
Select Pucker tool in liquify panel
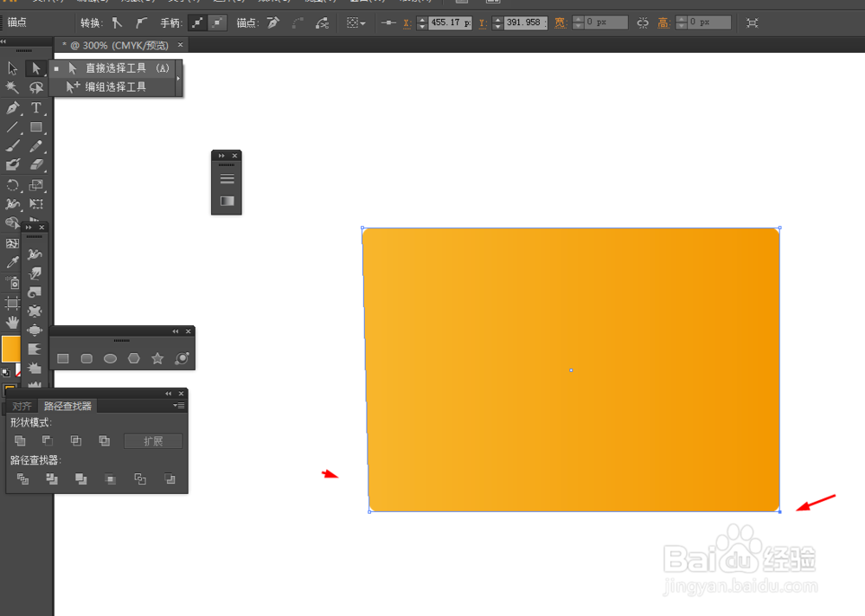pos(35,311)
